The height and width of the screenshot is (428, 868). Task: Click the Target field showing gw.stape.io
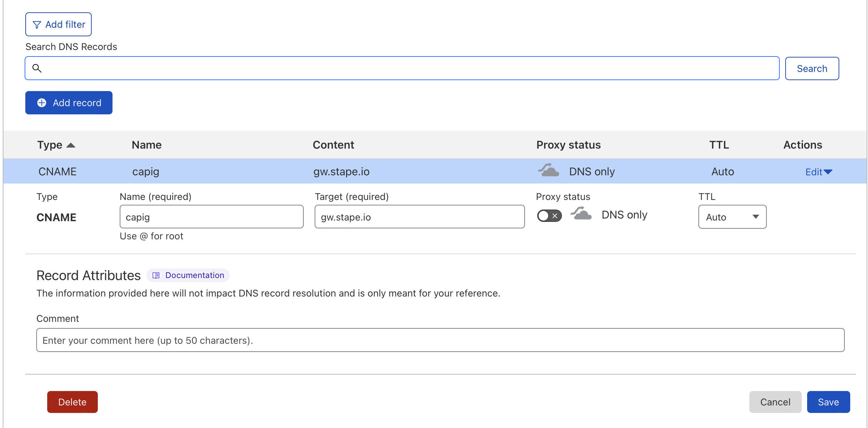pos(419,216)
